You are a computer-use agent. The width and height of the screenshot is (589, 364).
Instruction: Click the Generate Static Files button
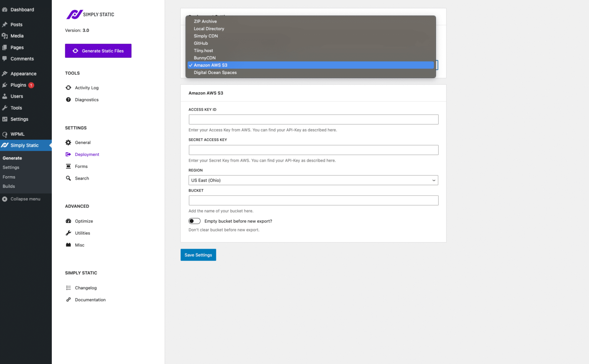click(x=98, y=51)
